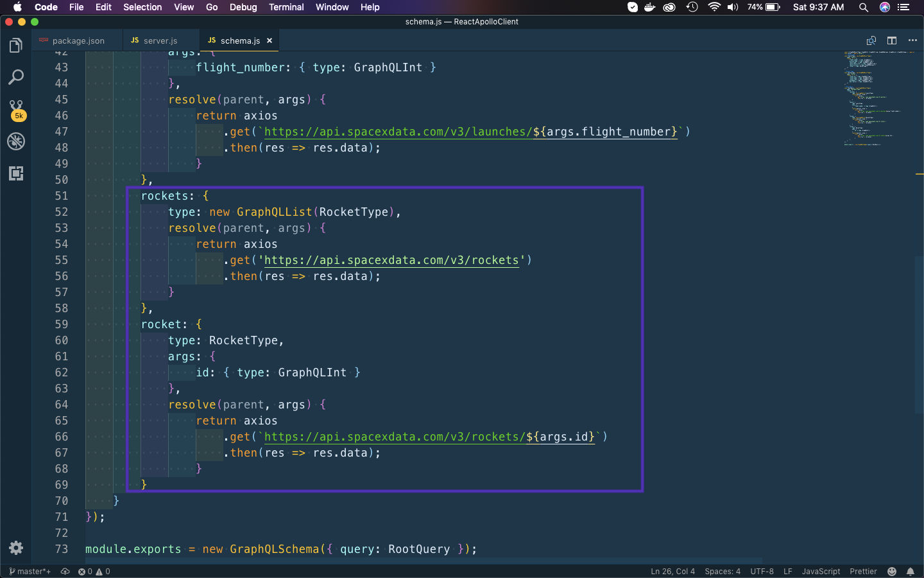This screenshot has width=924, height=578.
Task: Open Siri from the menu bar
Action: 885,7
